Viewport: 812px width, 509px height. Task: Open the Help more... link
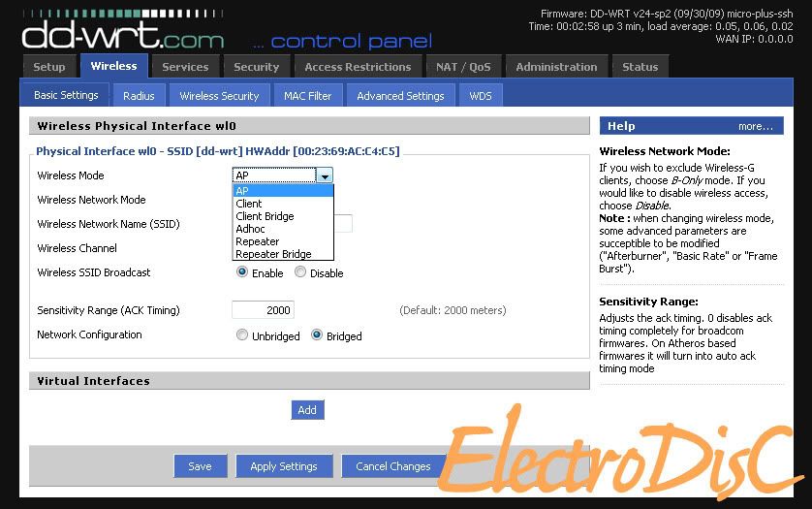[755, 126]
